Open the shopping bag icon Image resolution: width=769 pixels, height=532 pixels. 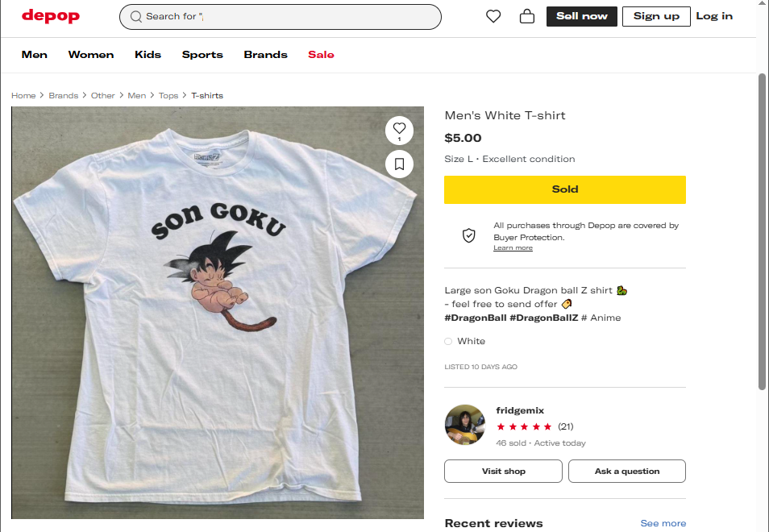tap(527, 16)
